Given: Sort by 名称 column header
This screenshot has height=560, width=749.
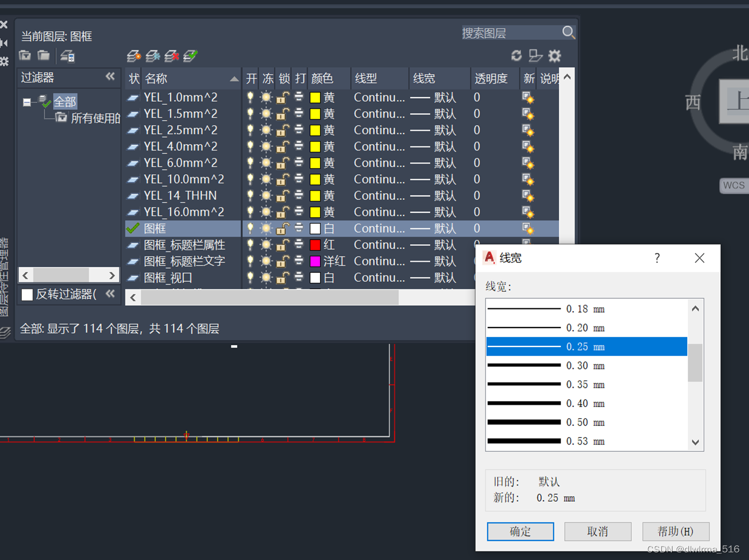Looking at the screenshot, I should [192, 78].
